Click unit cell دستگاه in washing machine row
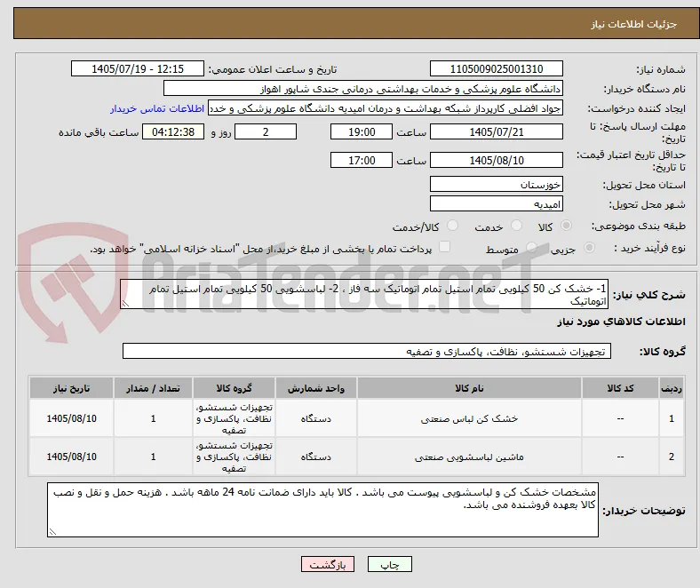 tap(315, 457)
